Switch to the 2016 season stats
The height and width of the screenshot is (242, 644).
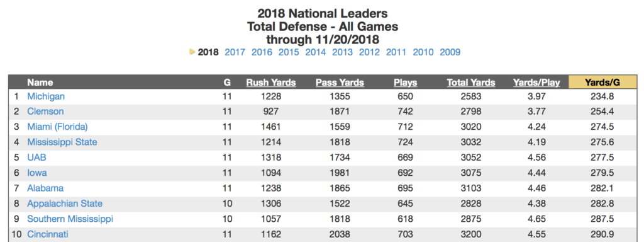pyautogui.click(x=262, y=52)
